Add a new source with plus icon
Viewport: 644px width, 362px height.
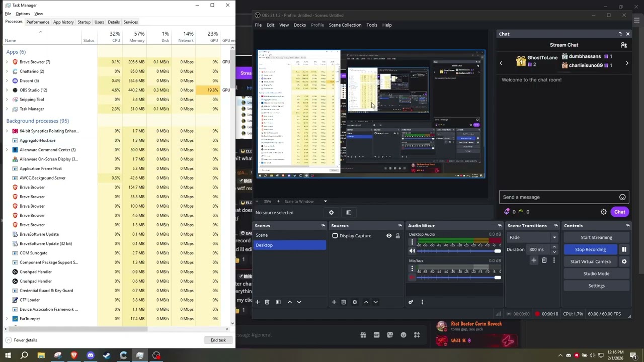click(x=334, y=302)
